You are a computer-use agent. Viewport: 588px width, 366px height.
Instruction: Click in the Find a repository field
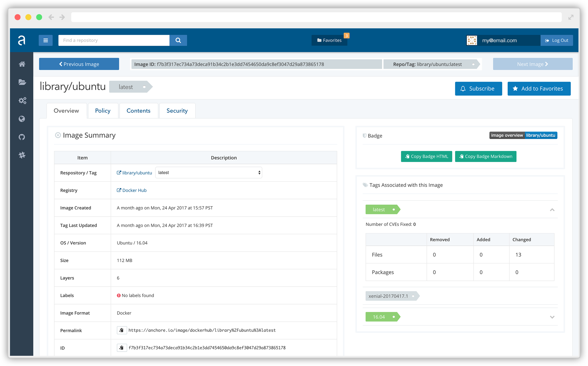click(114, 40)
